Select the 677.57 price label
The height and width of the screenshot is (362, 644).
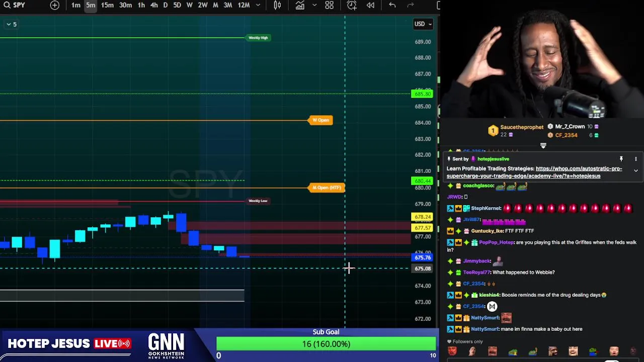click(x=422, y=228)
